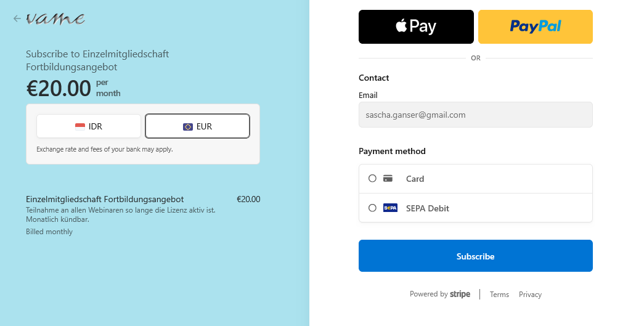The image size is (644, 326).
Task: Click the vame merchant logo
Action: coord(55,18)
